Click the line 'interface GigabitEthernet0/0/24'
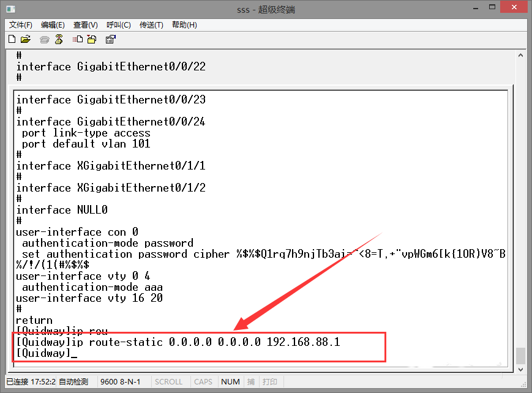 [111, 121]
